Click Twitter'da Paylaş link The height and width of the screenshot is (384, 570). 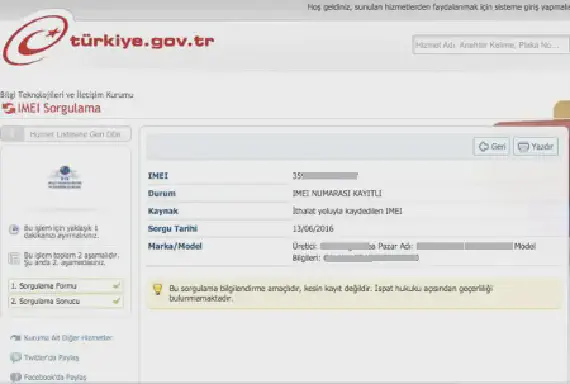point(51,358)
